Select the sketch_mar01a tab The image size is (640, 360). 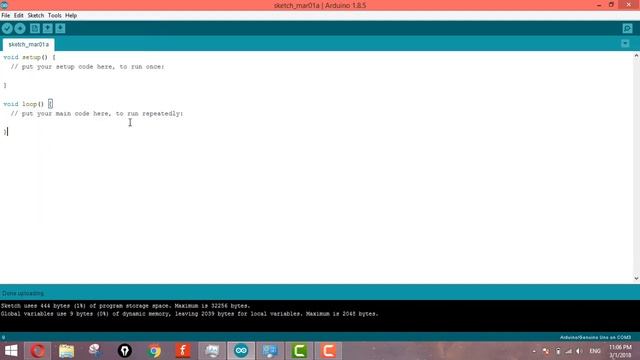pos(29,44)
